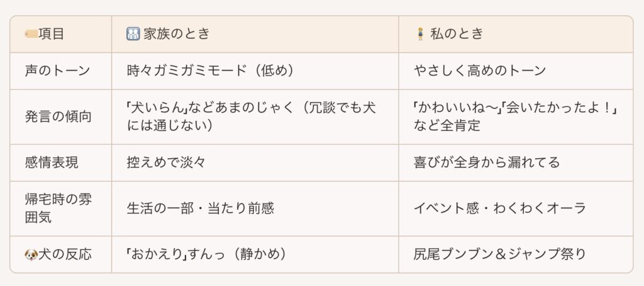The width and height of the screenshot is (644, 286).
Task: Click the 時々ガミガミモード（低め）cell
Action: coord(255,71)
